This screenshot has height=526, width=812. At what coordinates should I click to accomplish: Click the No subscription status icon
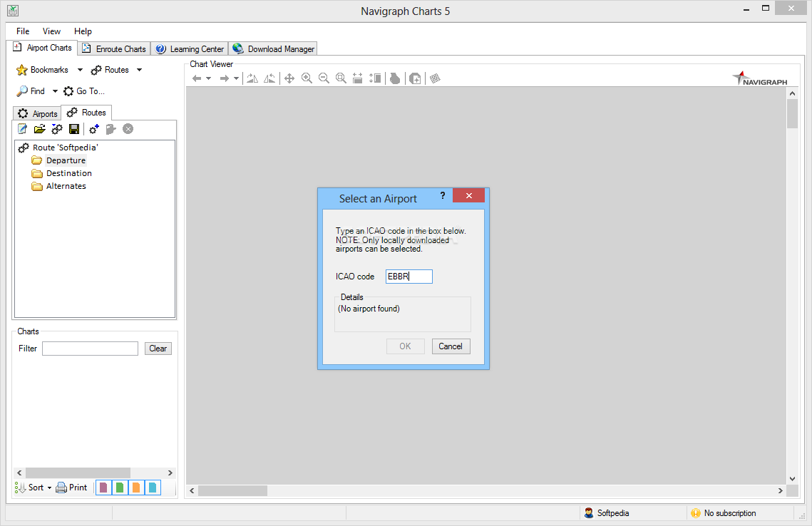click(696, 513)
